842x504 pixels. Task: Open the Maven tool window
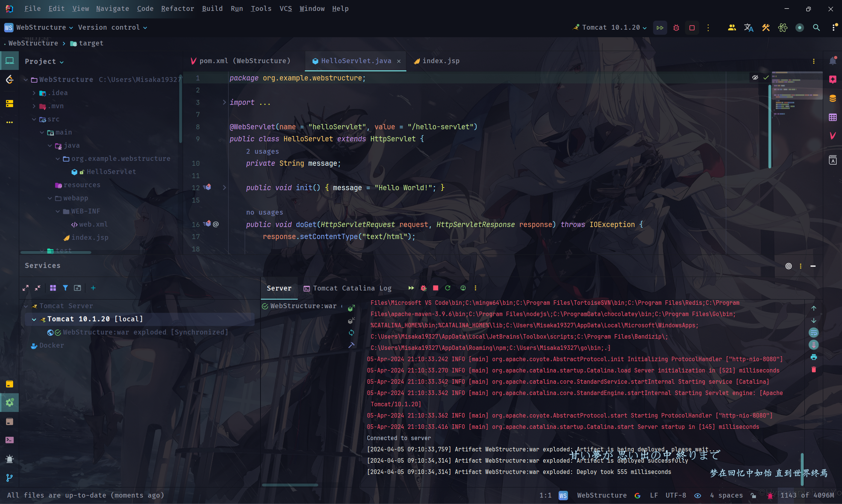pyautogui.click(x=833, y=136)
